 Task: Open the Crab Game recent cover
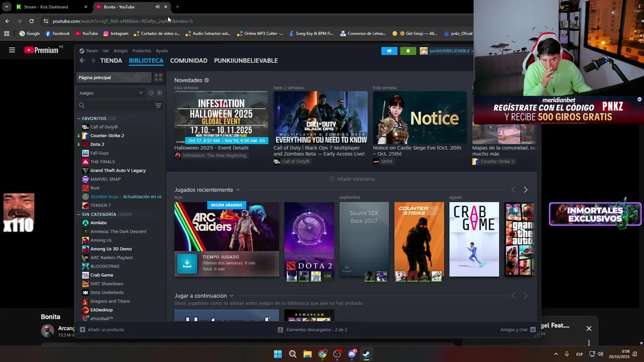click(474, 239)
